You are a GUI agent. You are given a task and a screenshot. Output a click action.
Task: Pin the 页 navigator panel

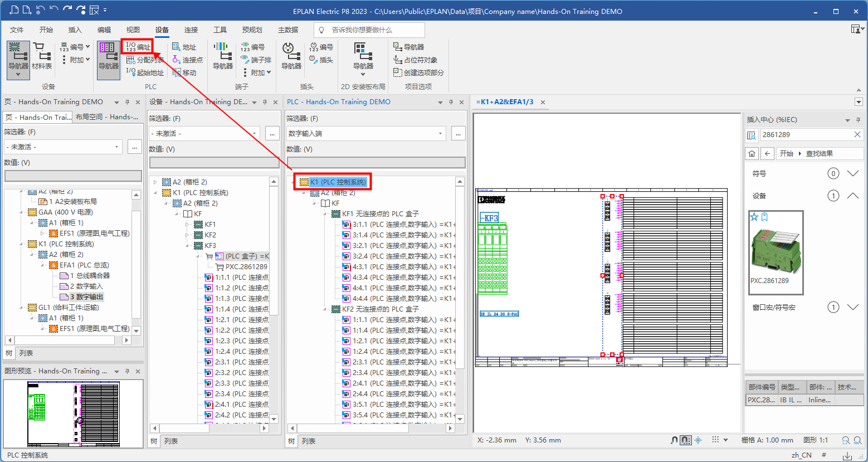click(x=127, y=102)
